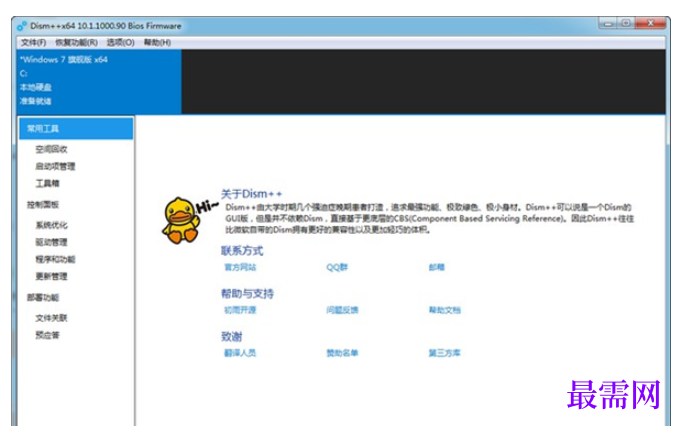Open 启动项管理 in the sidebar
679x426 pixels.
(x=55, y=166)
